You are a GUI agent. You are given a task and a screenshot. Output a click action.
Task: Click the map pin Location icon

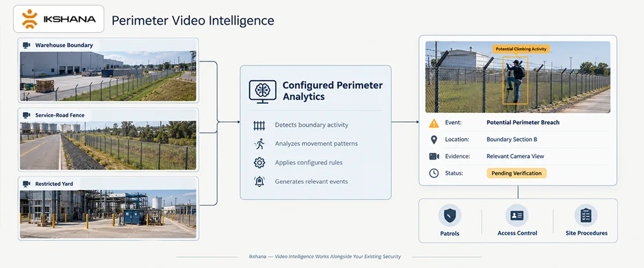(434, 139)
